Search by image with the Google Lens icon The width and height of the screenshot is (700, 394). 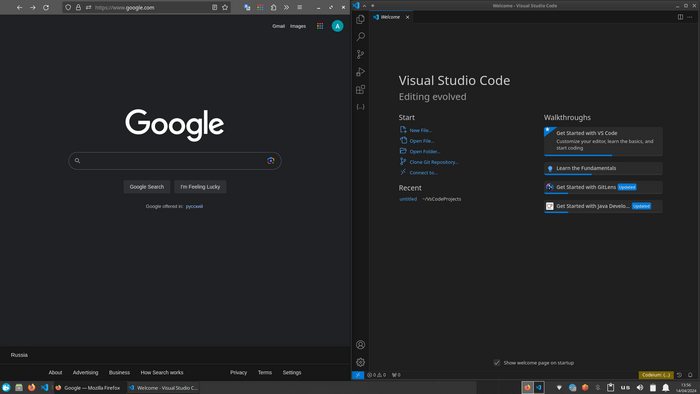[271, 161]
